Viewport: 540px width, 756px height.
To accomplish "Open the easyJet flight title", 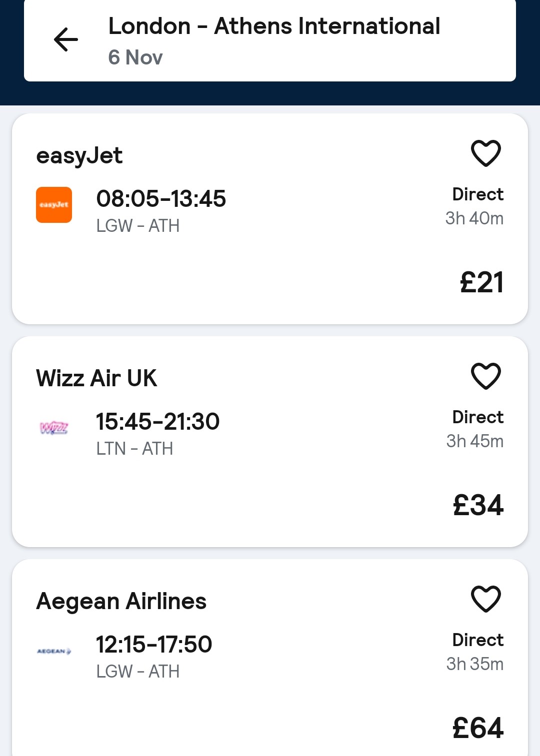I will coord(79,155).
